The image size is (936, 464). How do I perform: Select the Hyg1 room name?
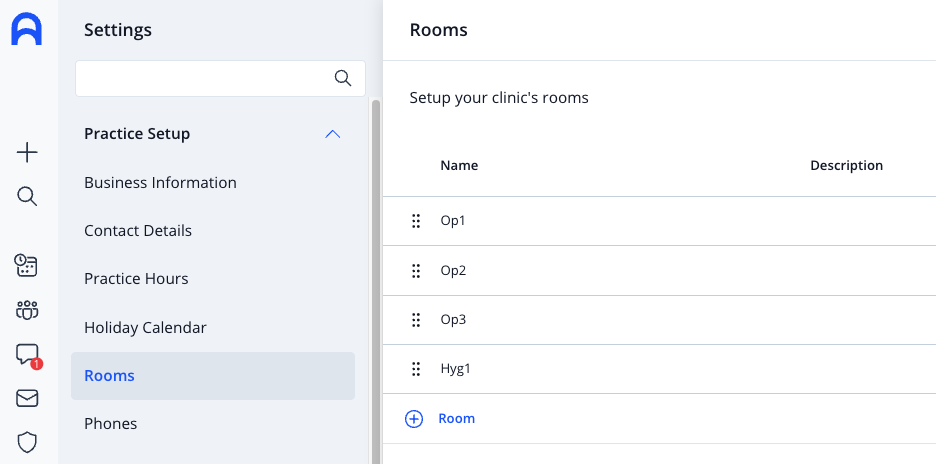(x=455, y=368)
